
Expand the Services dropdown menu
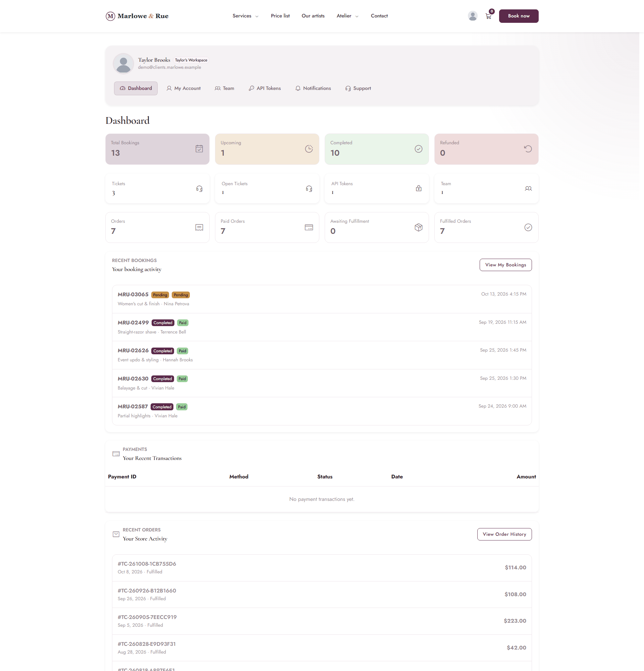245,16
